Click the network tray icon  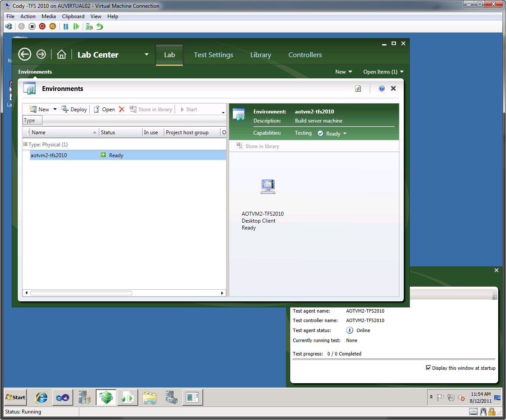coord(451,397)
